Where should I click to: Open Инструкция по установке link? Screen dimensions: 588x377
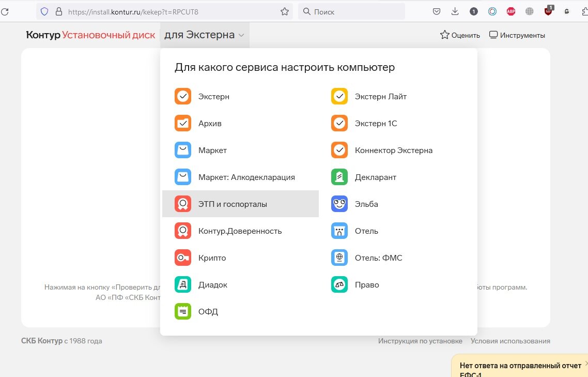point(420,341)
